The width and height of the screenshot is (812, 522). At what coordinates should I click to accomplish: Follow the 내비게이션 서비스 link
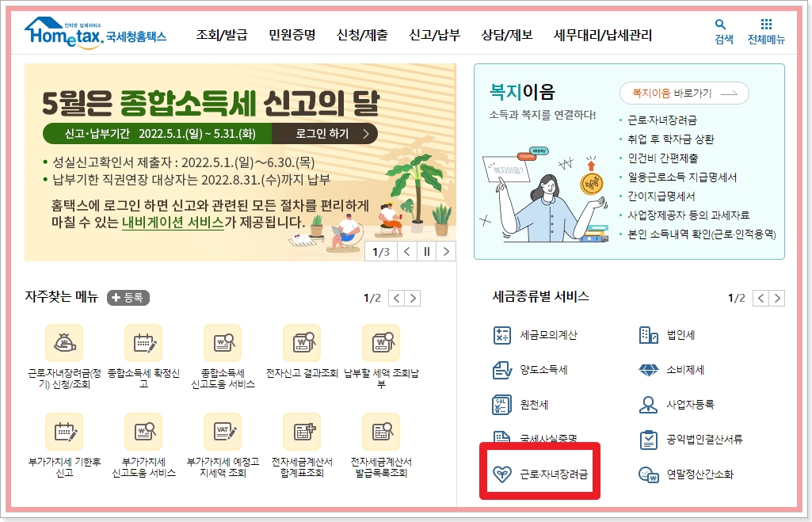(x=173, y=223)
